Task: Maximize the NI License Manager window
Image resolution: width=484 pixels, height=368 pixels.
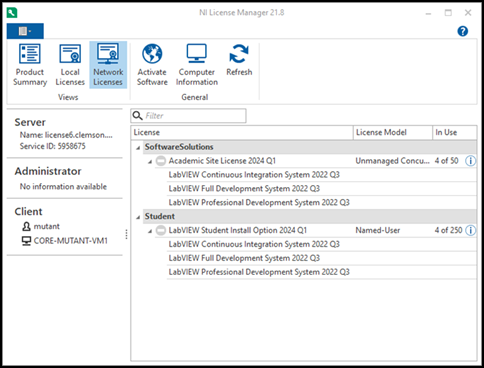Action: coord(448,13)
